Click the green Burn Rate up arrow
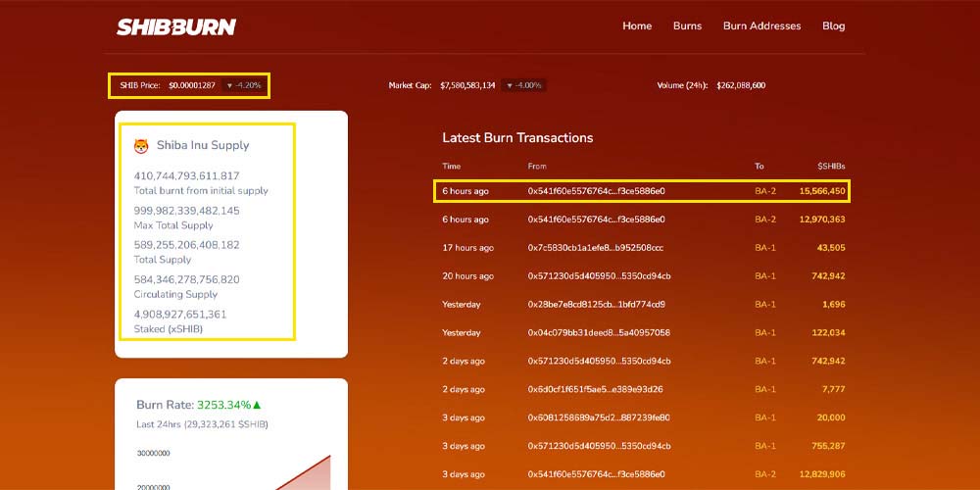This screenshot has height=490, width=980. coord(256,405)
